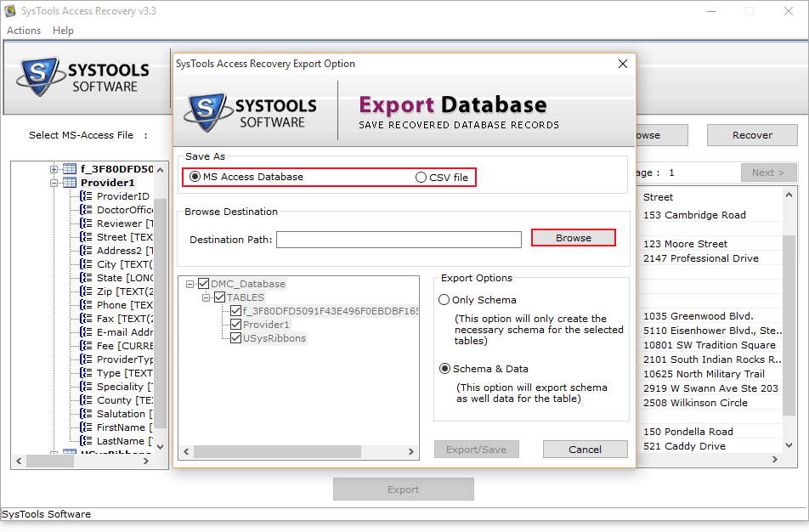The width and height of the screenshot is (809, 532).
Task: Open the Actions menu
Action: click(24, 31)
